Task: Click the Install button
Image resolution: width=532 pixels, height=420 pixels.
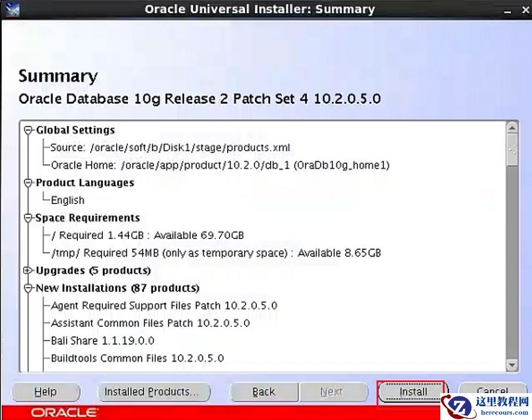Action: coord(413,392)
